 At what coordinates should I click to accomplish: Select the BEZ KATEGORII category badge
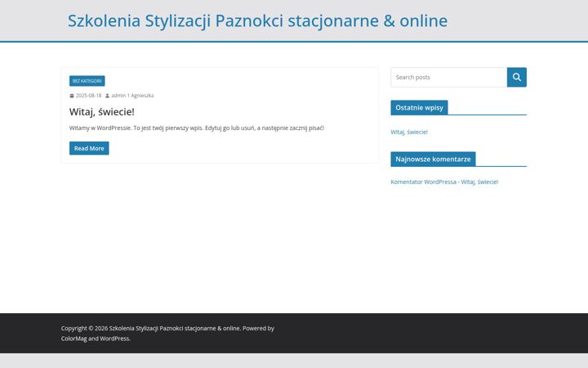[x=87, y=81]
